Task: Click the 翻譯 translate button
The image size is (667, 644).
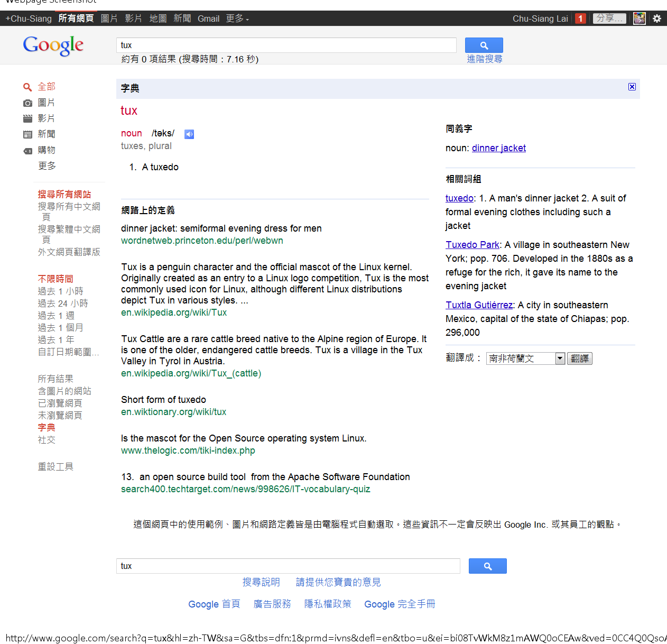Action: pos(580,358)
